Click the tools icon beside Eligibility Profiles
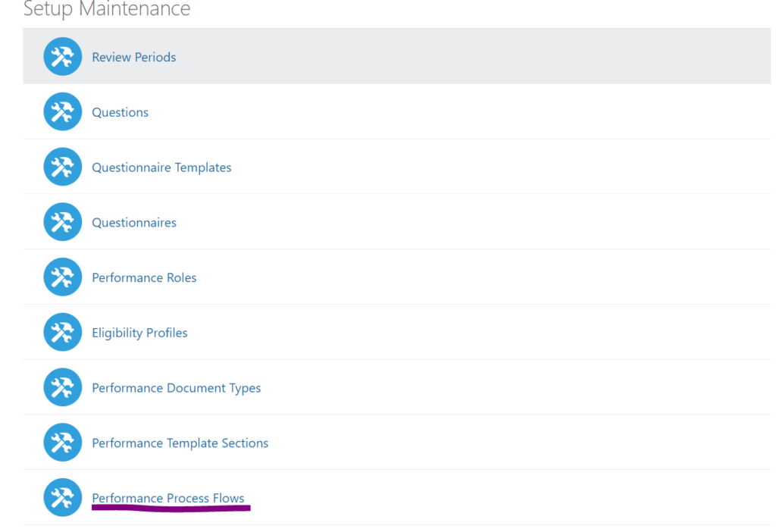This screenshot has width=776, height=532. [x=62, y=332]
